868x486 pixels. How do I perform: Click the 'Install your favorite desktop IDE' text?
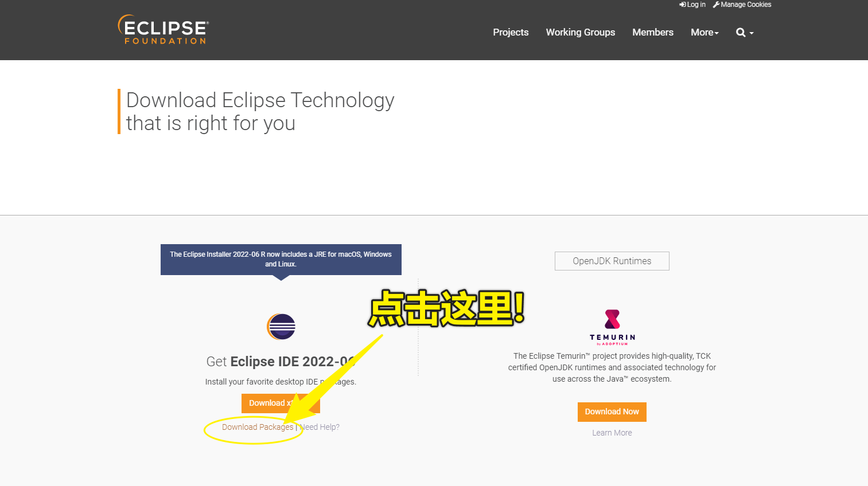point(281,382)
